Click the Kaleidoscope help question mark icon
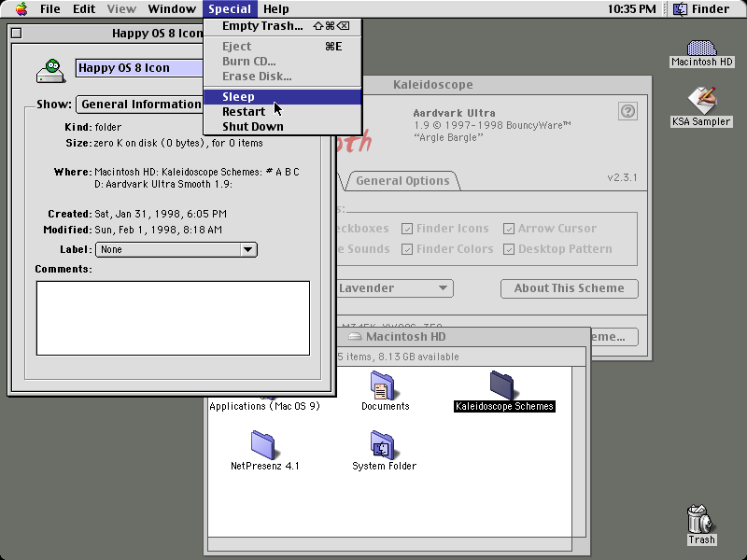Screen dimensions: 747x560 [x=627, y=111]
